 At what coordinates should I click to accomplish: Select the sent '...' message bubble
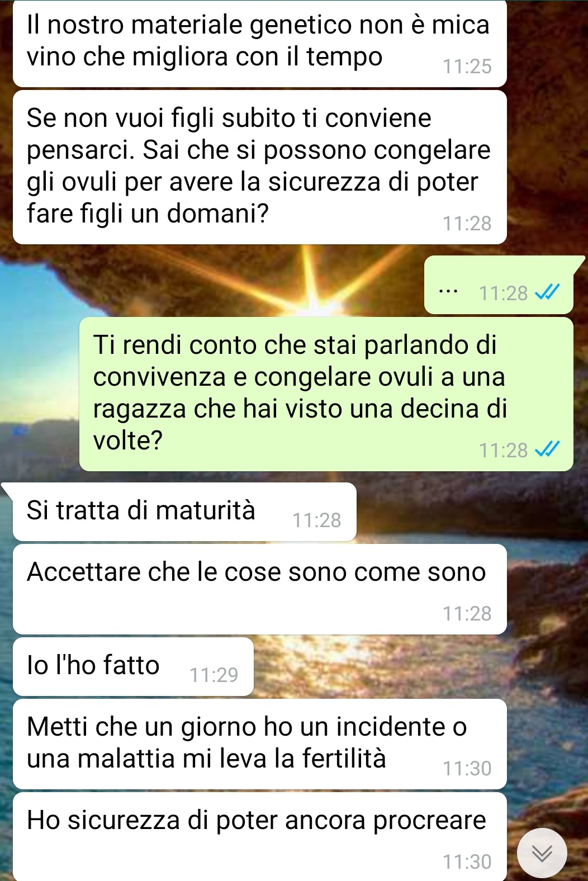click(499, 285)
